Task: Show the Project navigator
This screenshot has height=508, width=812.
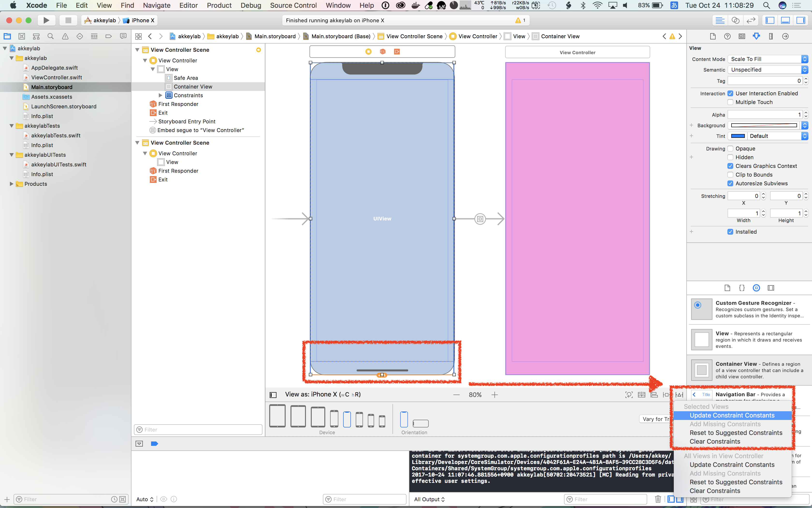Action: pyautogui.click(x=7, y=36)
